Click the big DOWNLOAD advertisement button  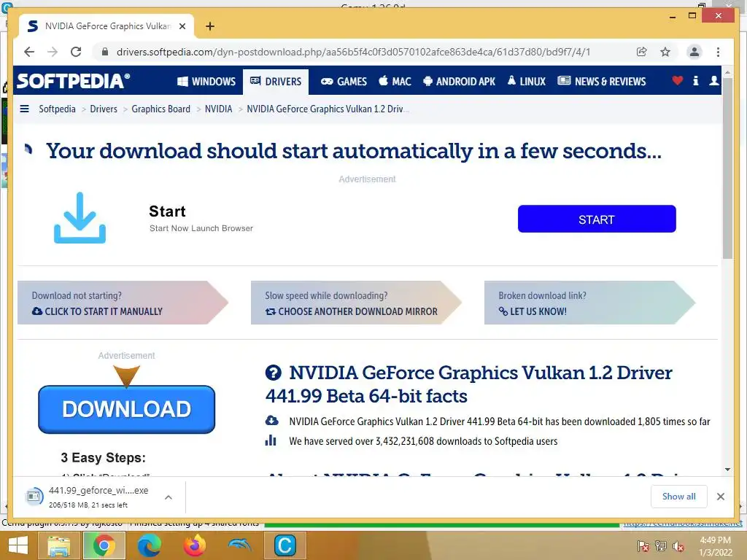tap(127, 409)
